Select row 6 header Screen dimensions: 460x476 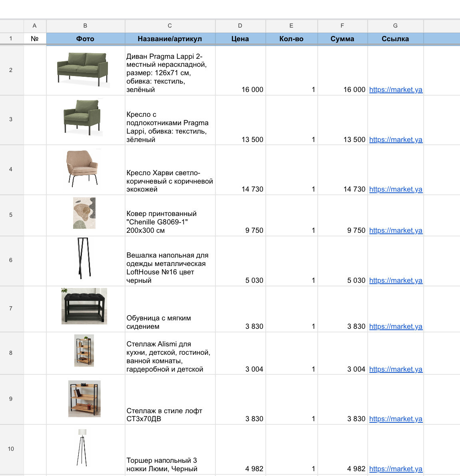12,260
